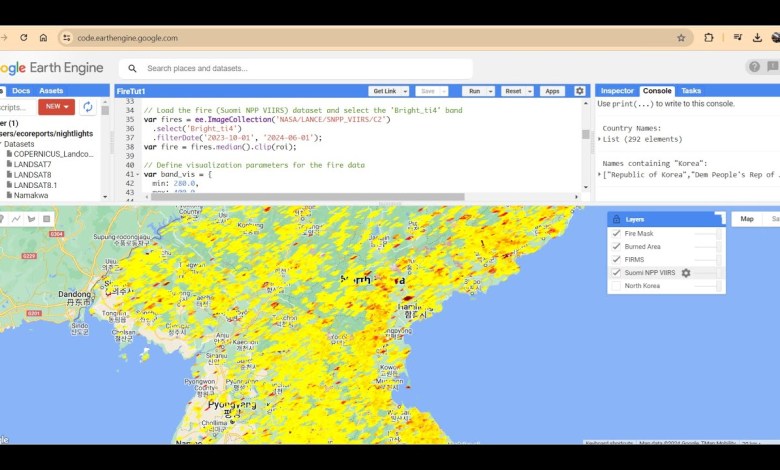
Task: Open the Run dropdown arrow
Action: pos(490,91)
